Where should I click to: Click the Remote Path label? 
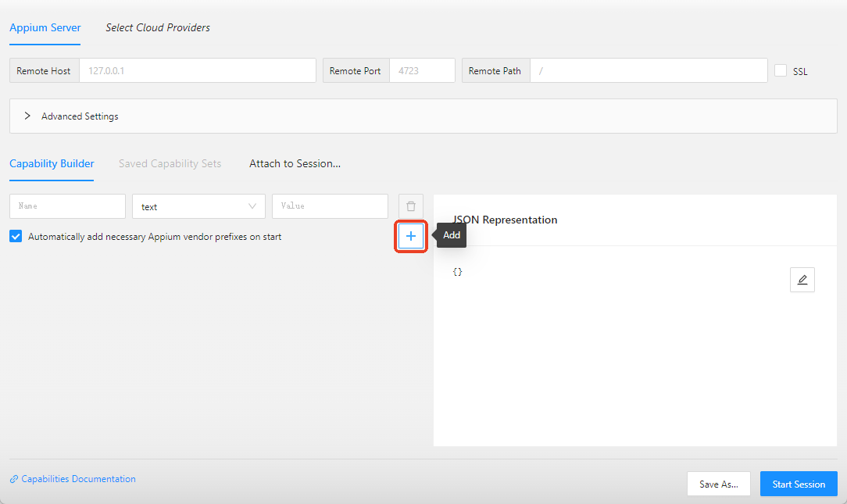(x=496, y=70)
